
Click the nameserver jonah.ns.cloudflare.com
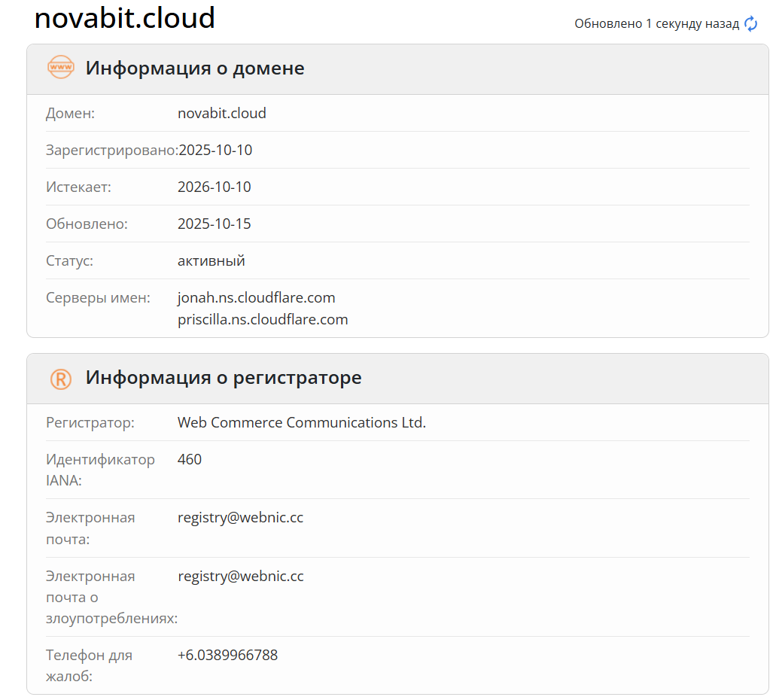point(256,297)
